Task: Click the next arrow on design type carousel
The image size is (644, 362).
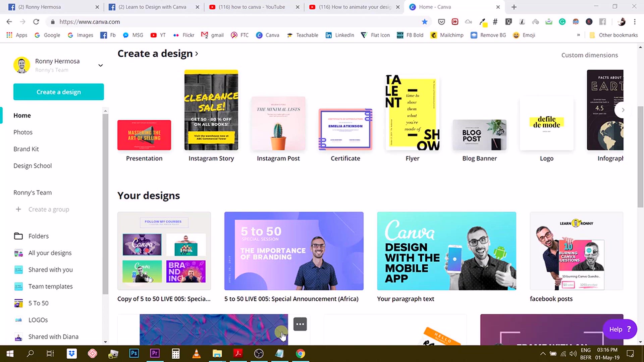Action: (623, 110)
